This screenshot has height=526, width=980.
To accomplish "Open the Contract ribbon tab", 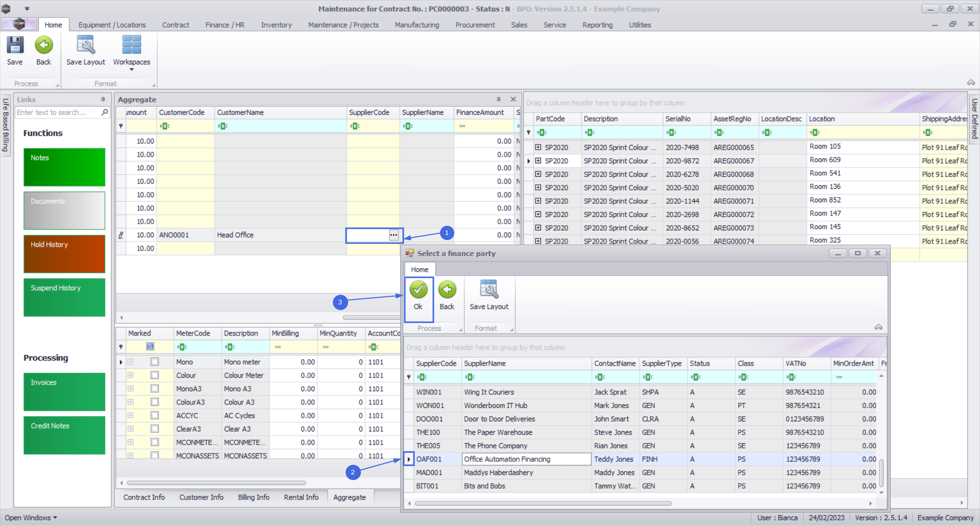I will [176, 25].
